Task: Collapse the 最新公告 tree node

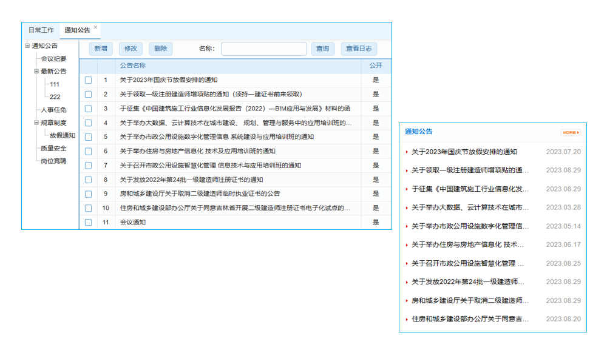Action: [x=35, y=71]
